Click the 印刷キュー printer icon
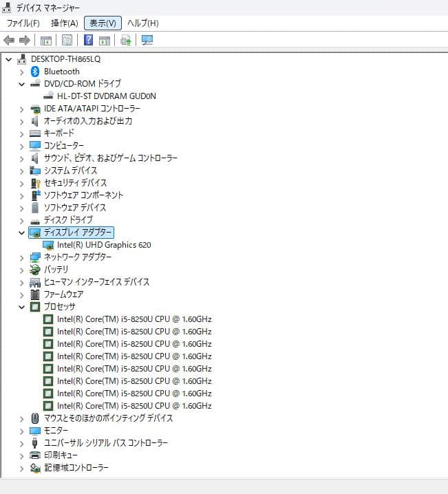This screenshot has height=494, width=448. tap(35, 455)
